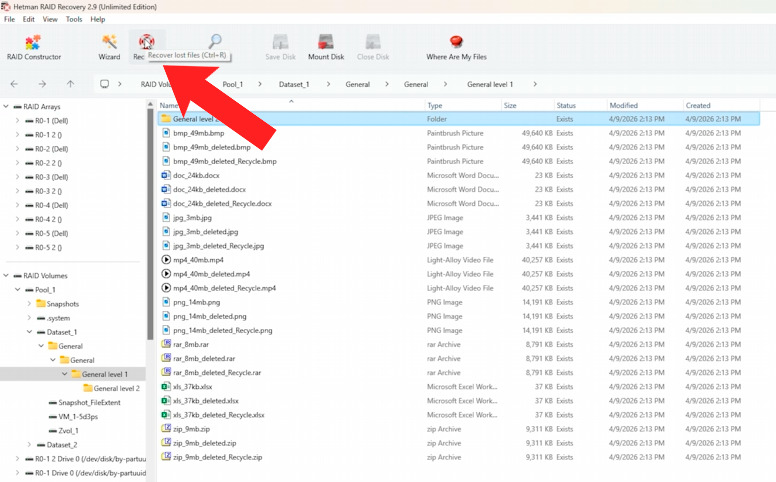Open dropdown after Pool_1 in breadcrumb

pos(259,84)
